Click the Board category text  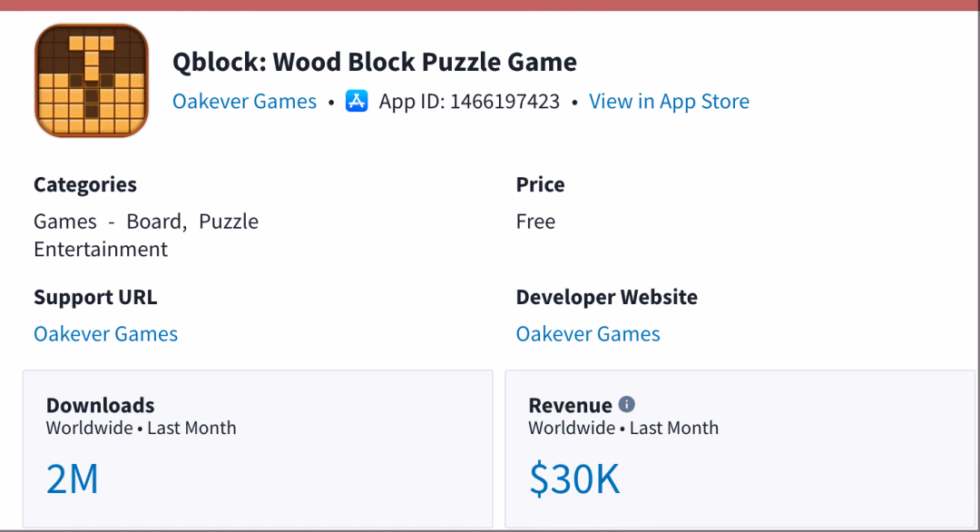pos(157,222)
